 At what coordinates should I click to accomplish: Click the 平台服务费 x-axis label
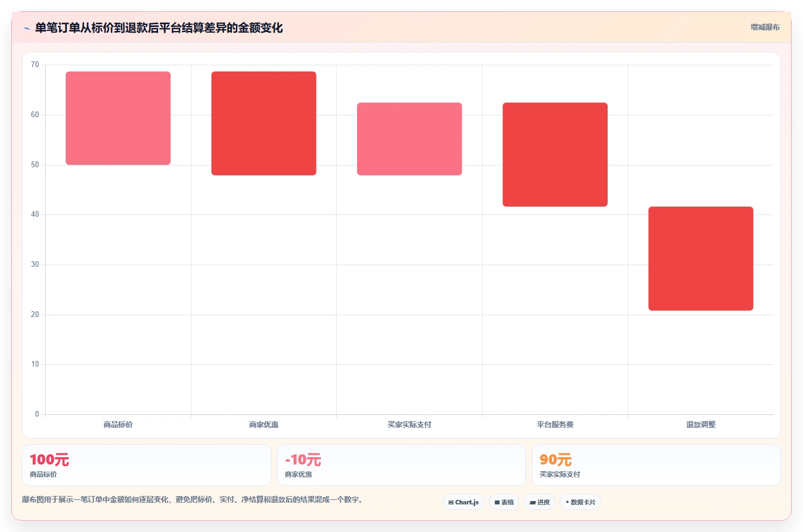pos(555,424)
